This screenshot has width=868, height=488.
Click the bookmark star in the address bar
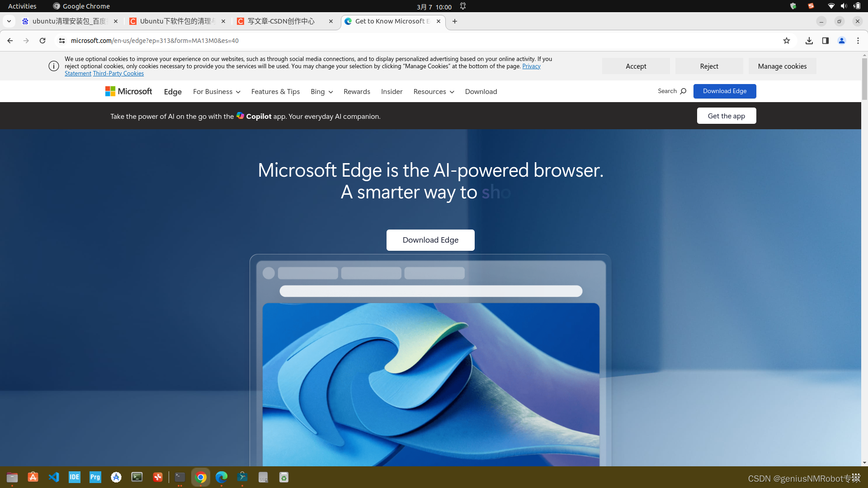coord(787,40)
